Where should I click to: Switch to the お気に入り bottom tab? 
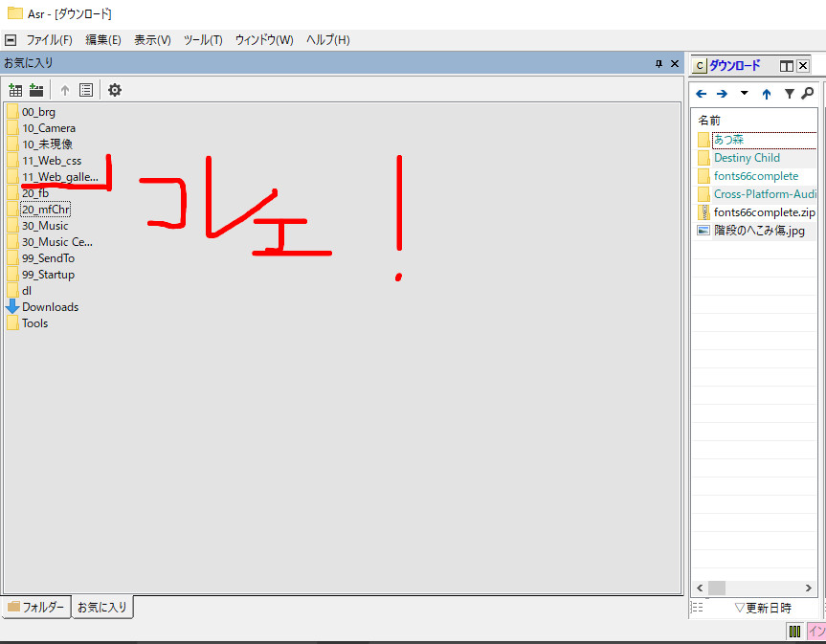(102, 607)
